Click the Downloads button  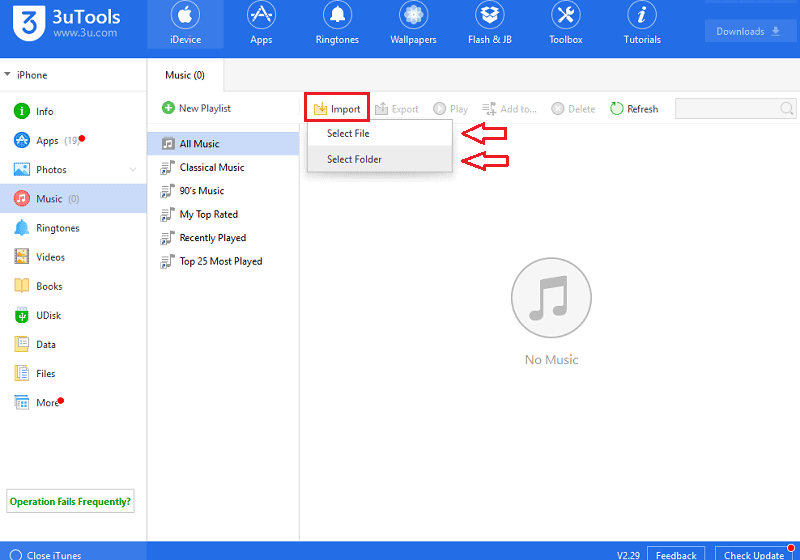(748, 31)
